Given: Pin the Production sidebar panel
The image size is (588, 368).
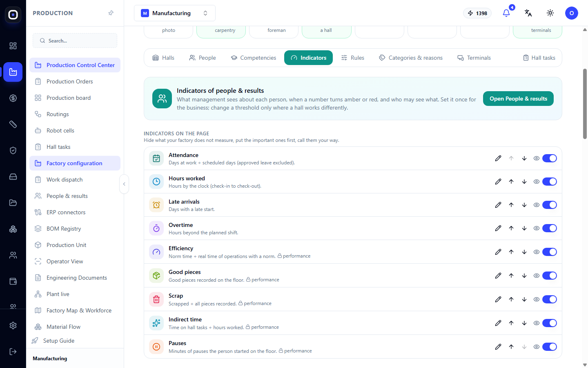Looking at the screenshot, I should 111,13.
